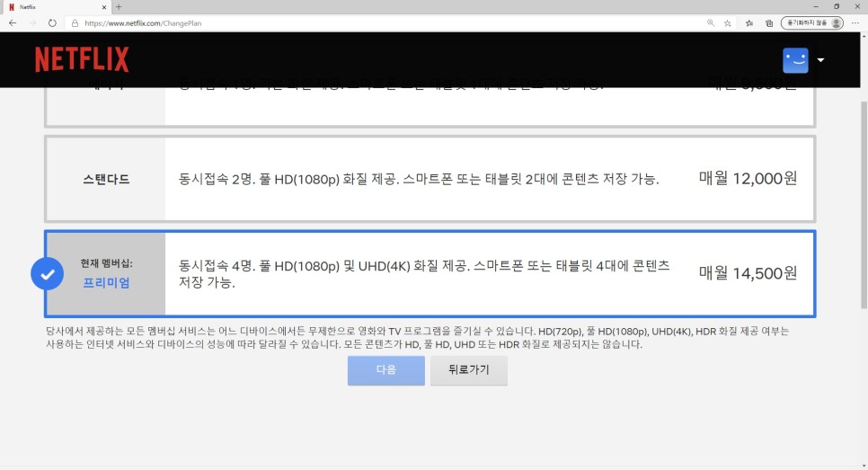Click the 현재 멤버십 label

[x=106, y=263]
